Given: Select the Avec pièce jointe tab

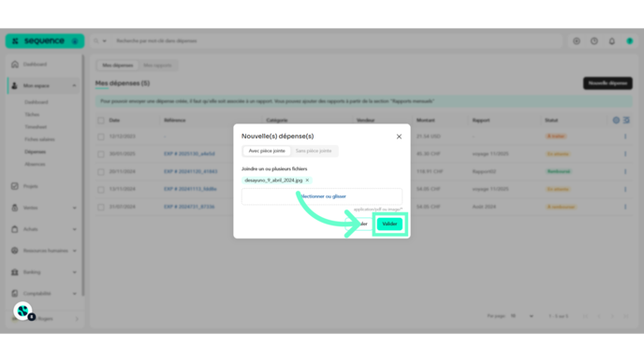Looking at the screenshot, I should [267, 151].
